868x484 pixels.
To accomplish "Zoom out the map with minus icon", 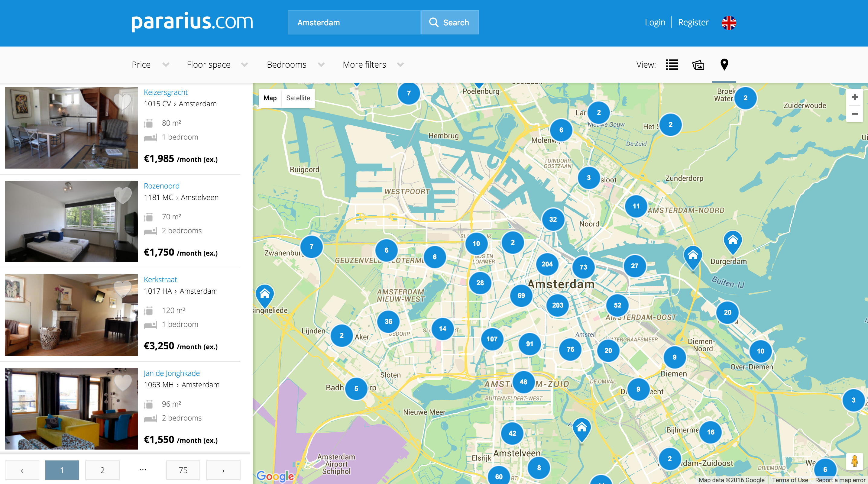I will click(x=854, y=114).
